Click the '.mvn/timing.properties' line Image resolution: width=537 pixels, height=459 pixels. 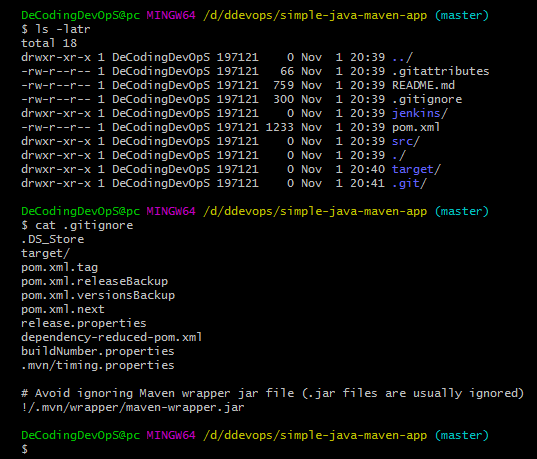tap(98, 365)
